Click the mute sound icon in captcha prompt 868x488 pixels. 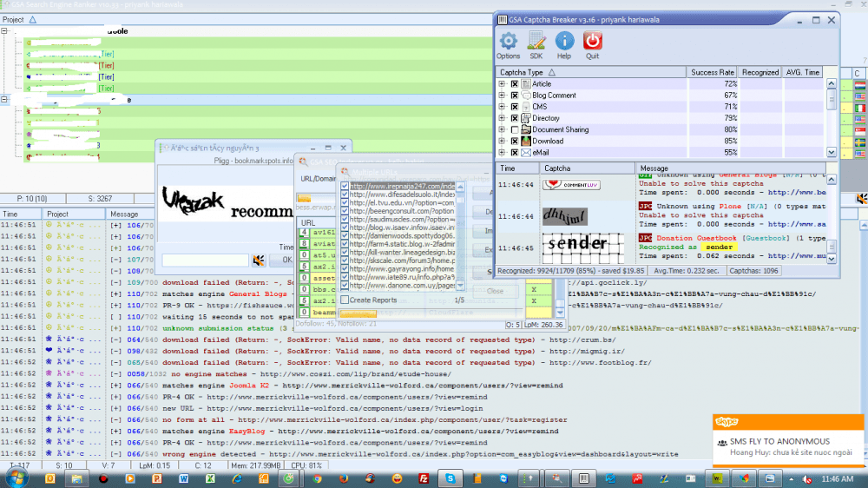coord(259,260)
